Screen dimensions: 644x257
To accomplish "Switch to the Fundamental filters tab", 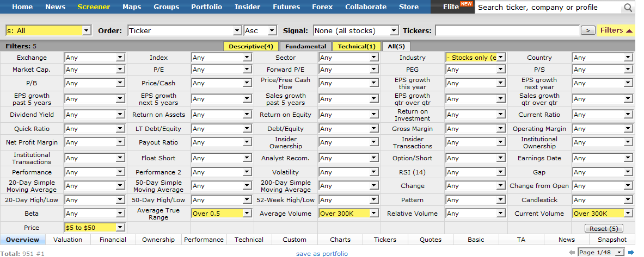I will coord(305,47).
